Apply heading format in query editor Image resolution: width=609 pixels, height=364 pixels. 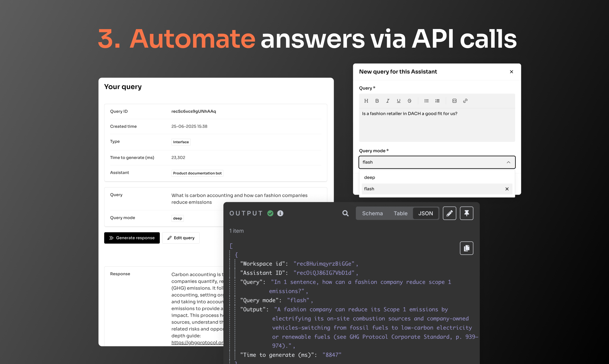tap(366, 101)
